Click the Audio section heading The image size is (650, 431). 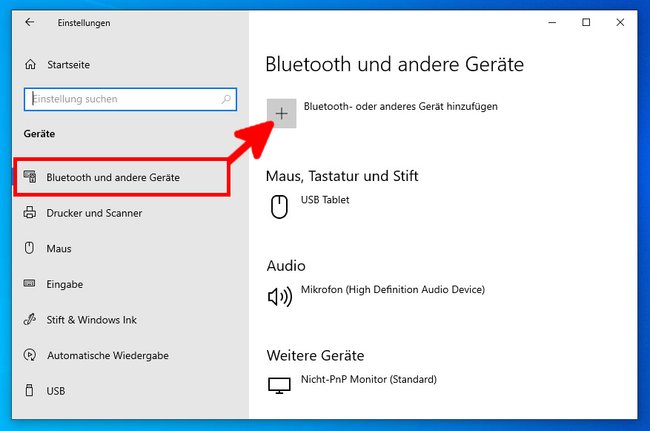pyautogui.click(x=286, y=266)
